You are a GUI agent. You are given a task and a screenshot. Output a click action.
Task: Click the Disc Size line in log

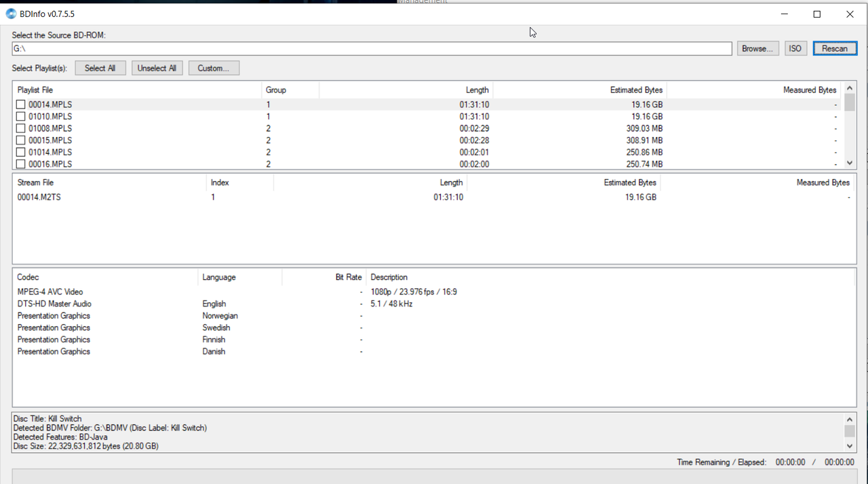(x=85, y=447)
